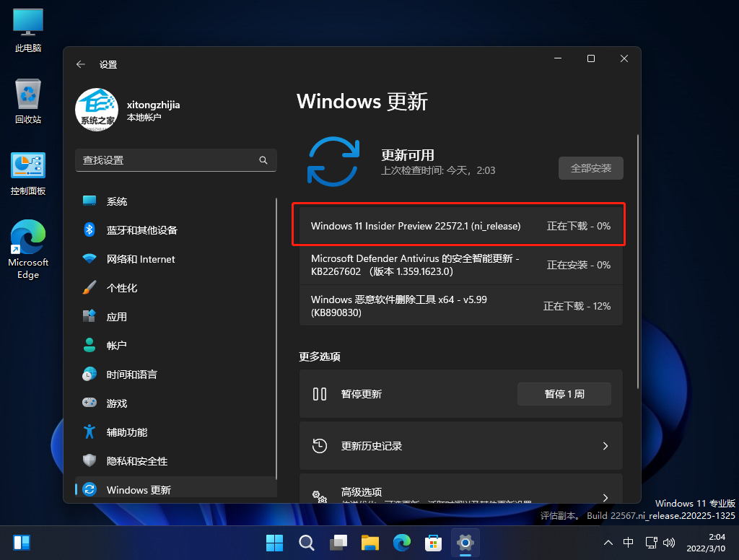Click the 暂停1周 pause button

coord(564,394)
